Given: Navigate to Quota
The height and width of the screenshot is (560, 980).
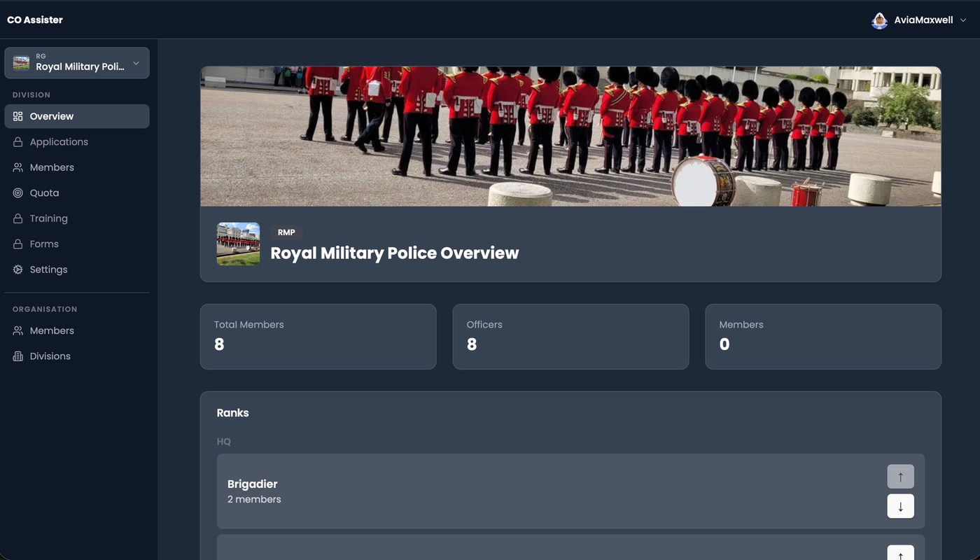Looking at the screenshot, I should (x=77, y=193).
